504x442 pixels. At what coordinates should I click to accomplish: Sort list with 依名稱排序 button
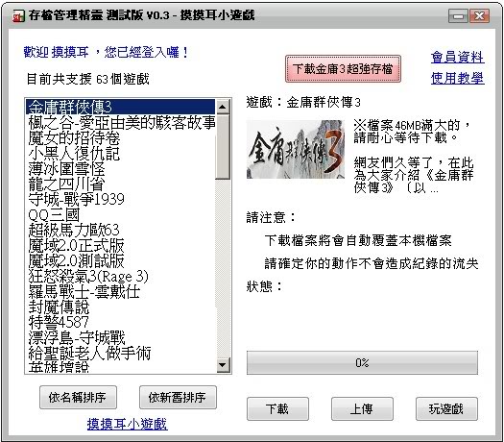pos(78,397)
